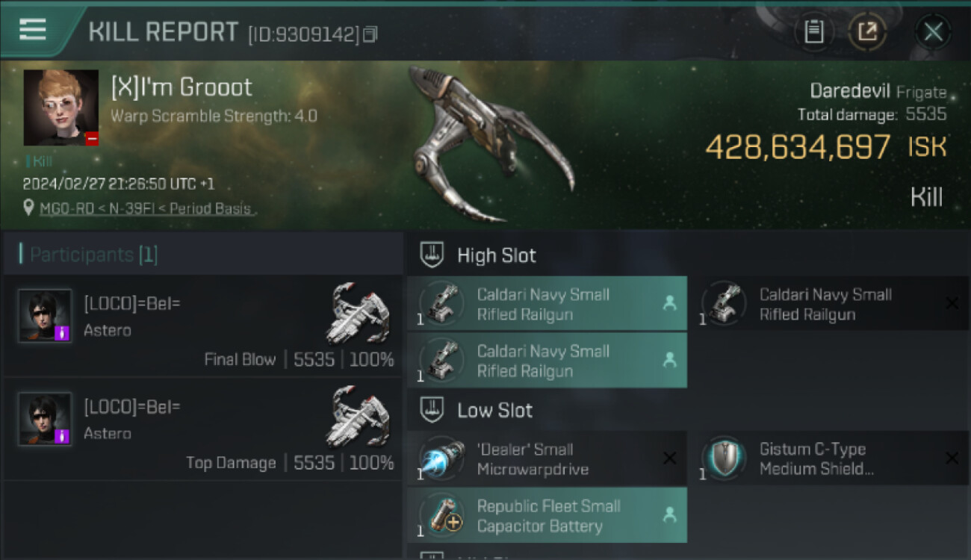
Task: Click Top Damage =Bel= portrait
Action: point(45,419)
